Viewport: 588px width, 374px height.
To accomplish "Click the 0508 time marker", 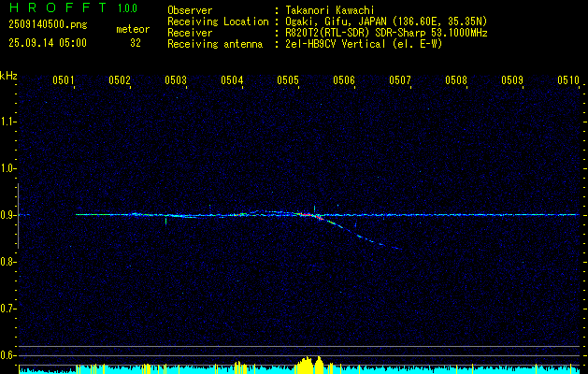I will pos(456,80).
